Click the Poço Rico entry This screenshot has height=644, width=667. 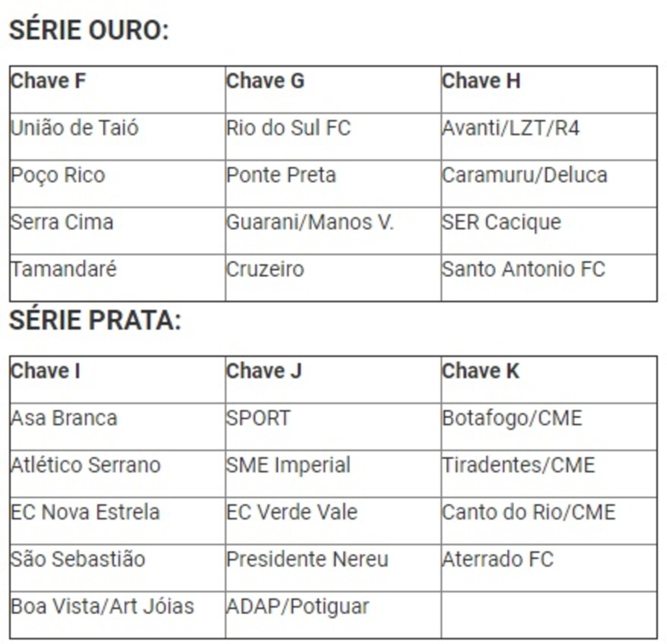click(x=117, y=184)
